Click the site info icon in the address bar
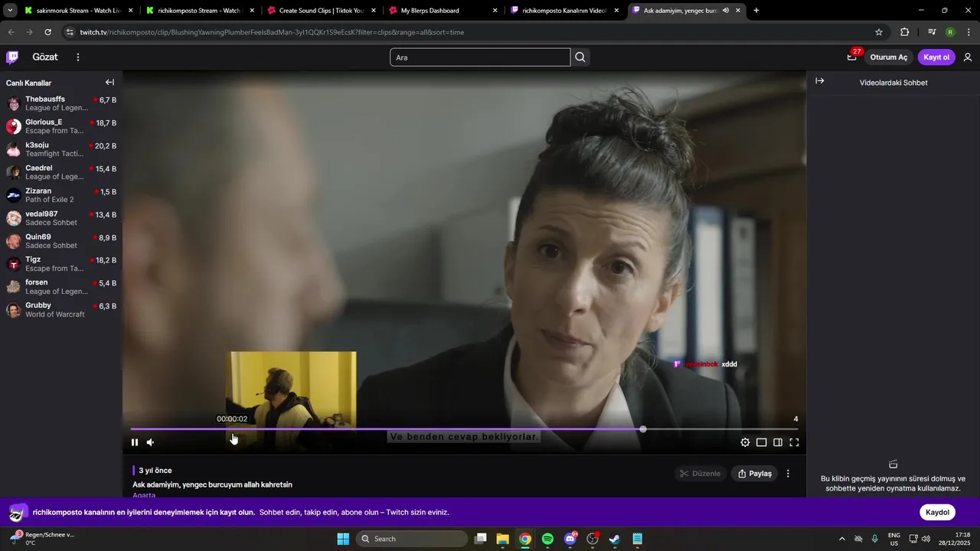Image resolution: width=980 pixels, height=551 pixels. 70,32
